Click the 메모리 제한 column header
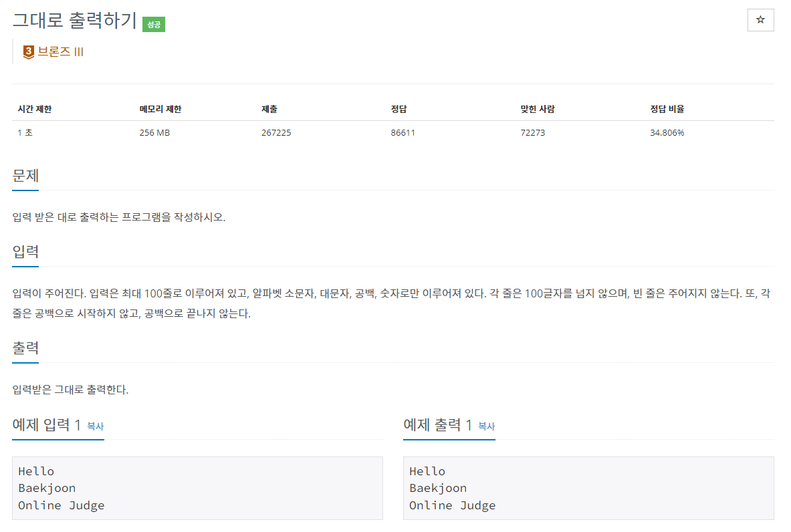This screenshot has height=532, width=791. [160, 109]
